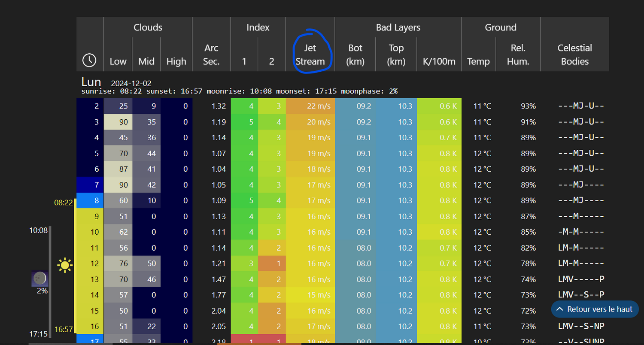The image size is (644, 345).
Task: Click the 16:57 sunset time marker
Action: pyautogui.click(x=64, y=330)
